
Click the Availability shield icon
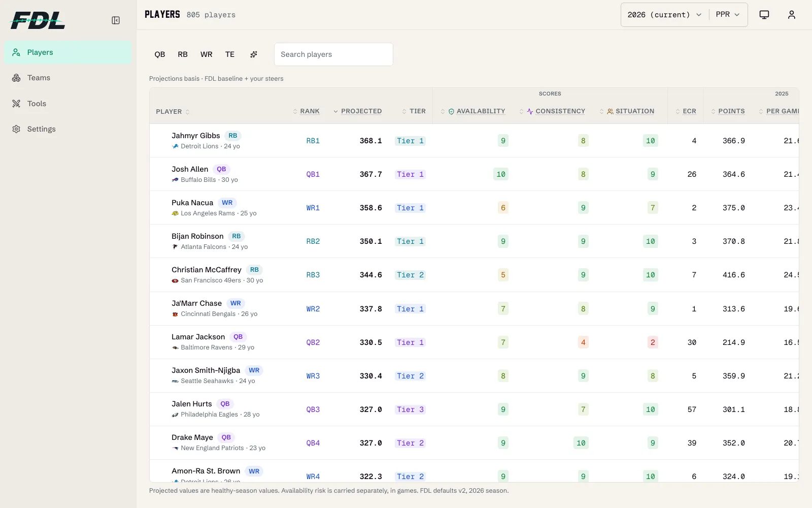451,111
